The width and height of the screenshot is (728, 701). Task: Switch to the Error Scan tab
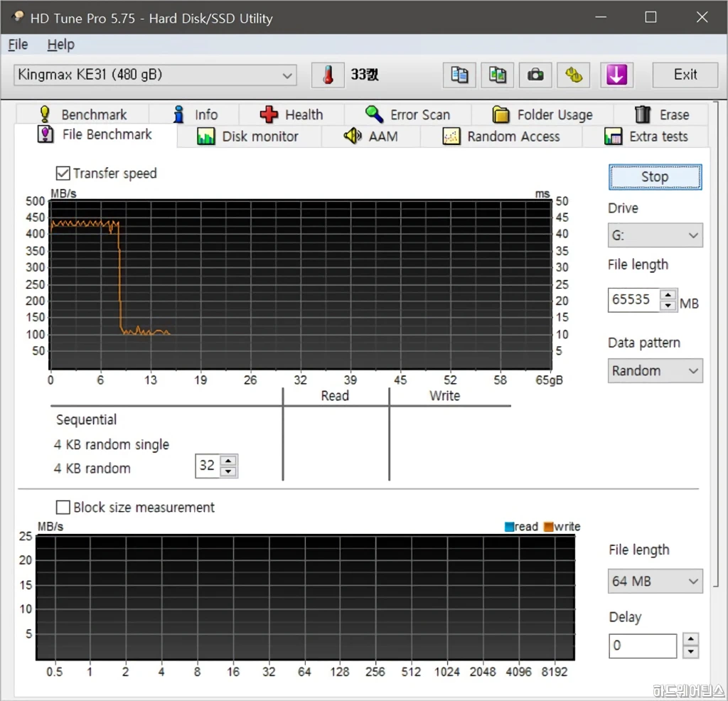click(407, 114)
